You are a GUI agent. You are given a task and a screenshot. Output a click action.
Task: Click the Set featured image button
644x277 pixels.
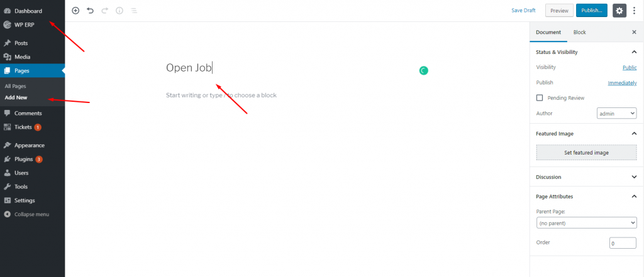coord(587,152)
